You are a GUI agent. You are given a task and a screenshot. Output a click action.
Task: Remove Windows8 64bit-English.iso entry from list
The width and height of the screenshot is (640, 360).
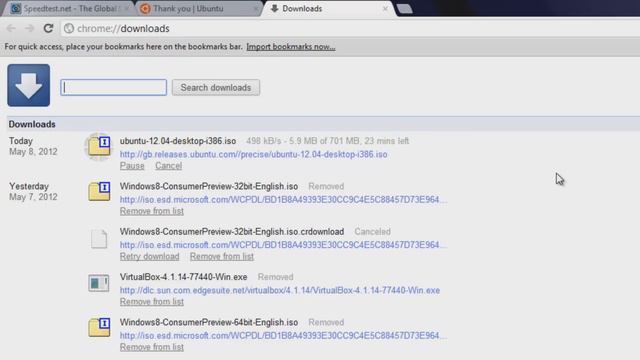(151, 347)
